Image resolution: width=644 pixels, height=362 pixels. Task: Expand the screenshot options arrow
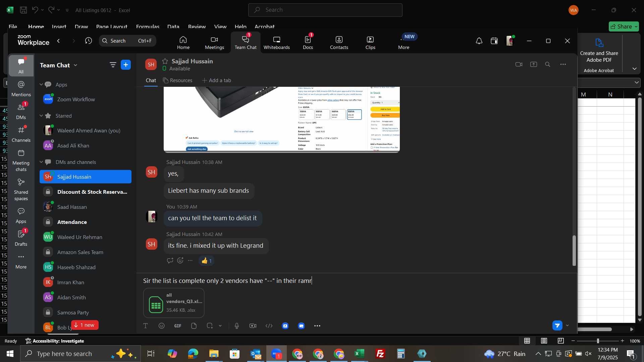220,326
